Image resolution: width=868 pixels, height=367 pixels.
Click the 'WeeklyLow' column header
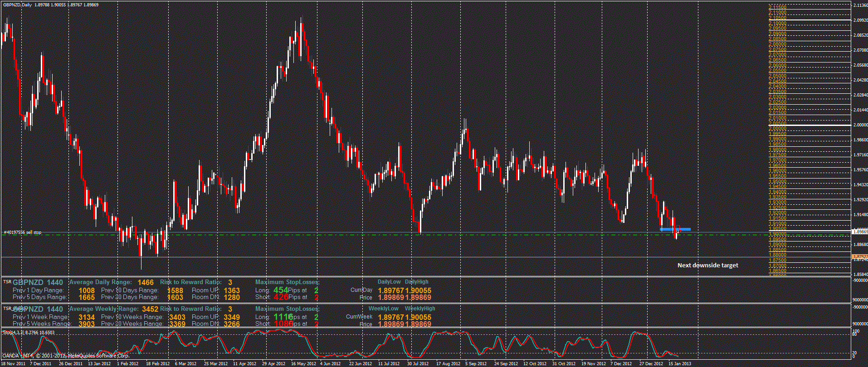pos(383,309)
